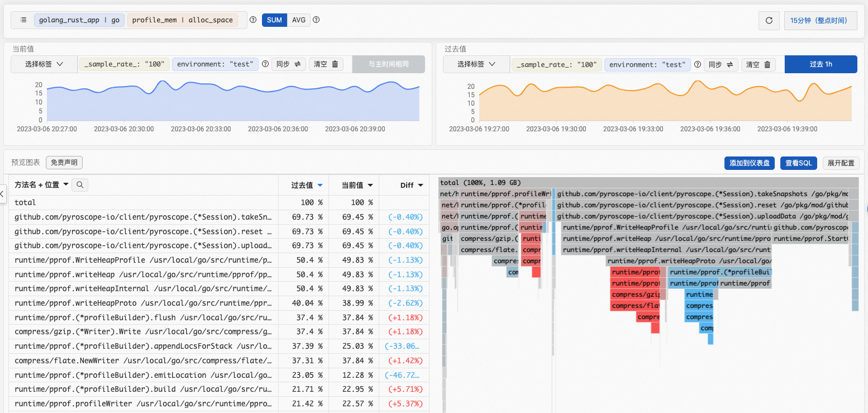Open the list menu icon beside golang_rust_app
Viewport: 868px width, 413px height.
(x=23, y=20)
